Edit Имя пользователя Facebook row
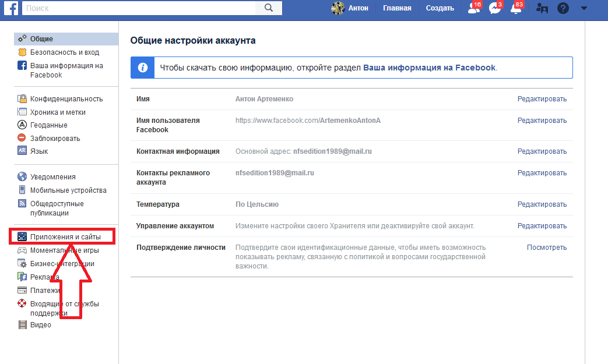This screenshot has width=608, height=364. coord(542,121)
